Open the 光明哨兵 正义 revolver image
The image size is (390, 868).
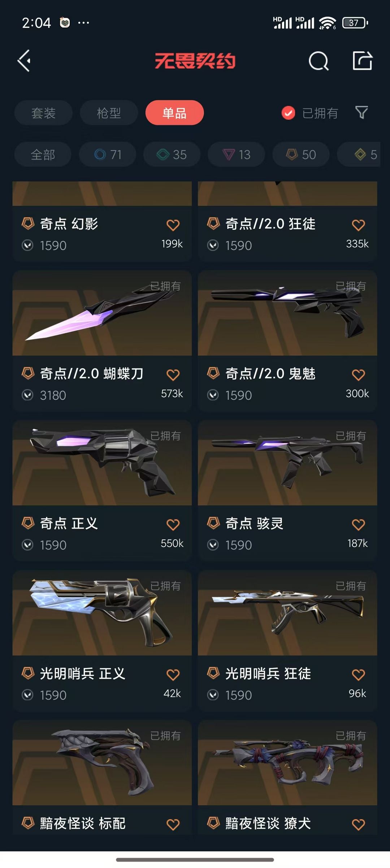[102, 613]
